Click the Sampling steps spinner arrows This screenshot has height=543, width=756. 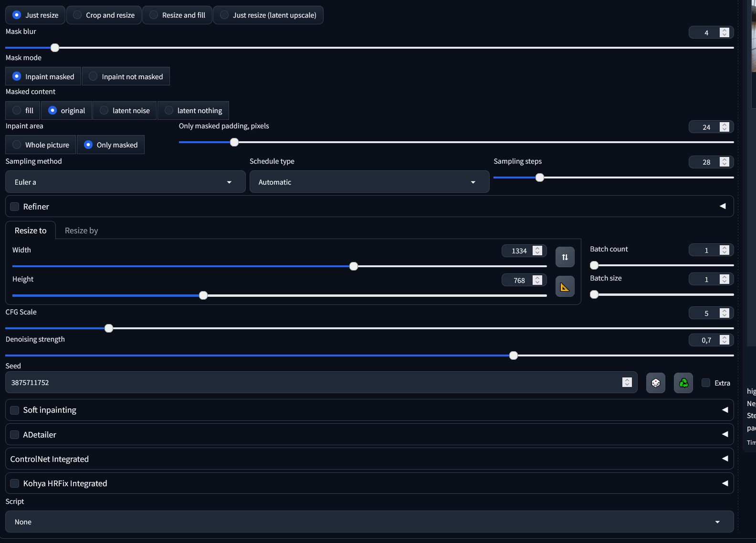pyautogui.click(x=724, y=162)
